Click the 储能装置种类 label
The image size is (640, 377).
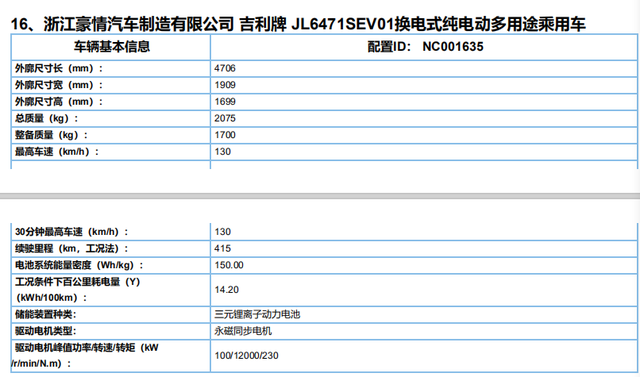[x=45, y=315]
